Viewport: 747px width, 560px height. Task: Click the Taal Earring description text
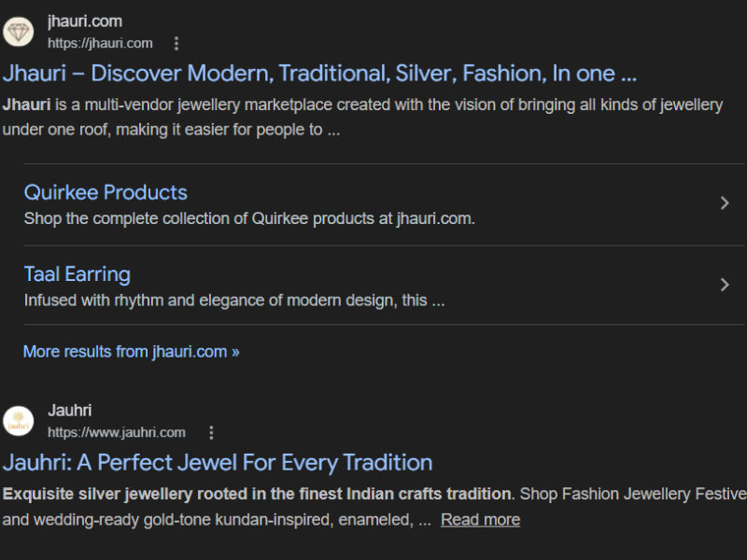tap(233, 301)
